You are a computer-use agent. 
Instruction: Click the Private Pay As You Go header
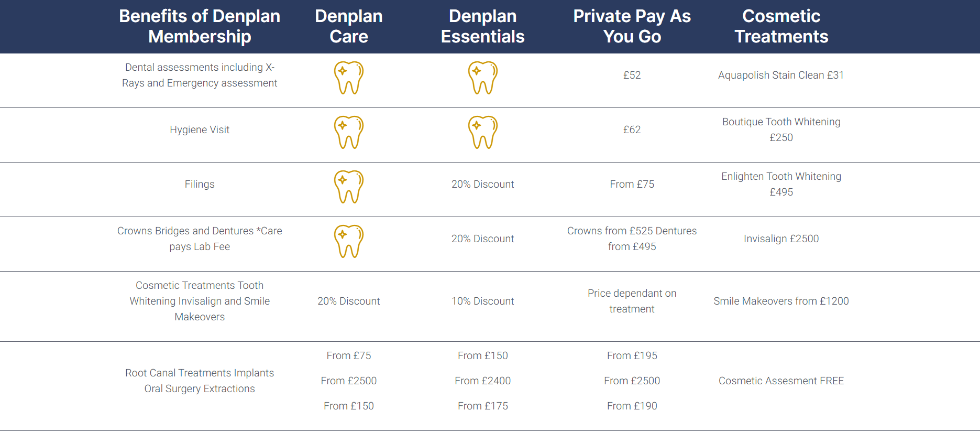click(632, 26)
